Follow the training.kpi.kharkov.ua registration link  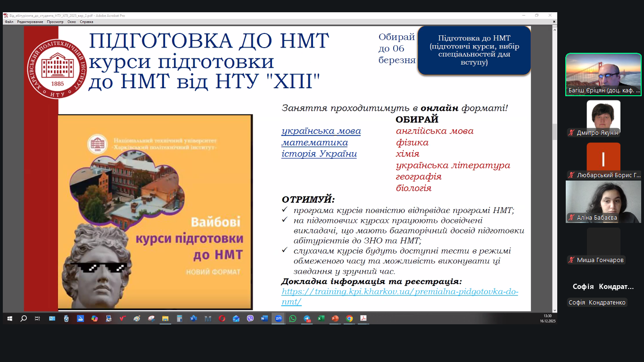pyautogui.click(x=400, y=292)
